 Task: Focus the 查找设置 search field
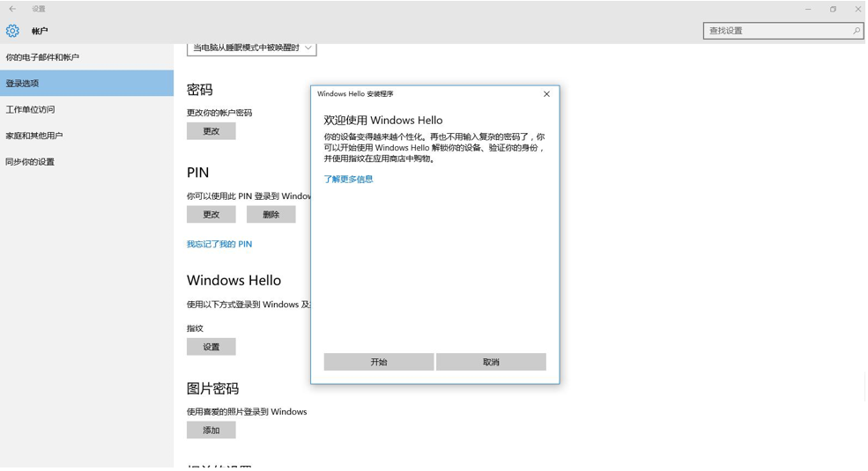[775, 31]
